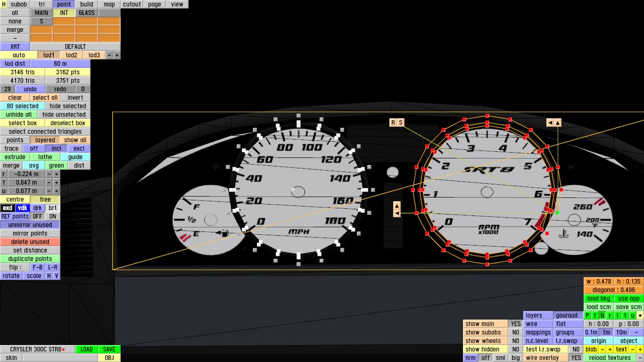Choose the exd shade button

8,208
